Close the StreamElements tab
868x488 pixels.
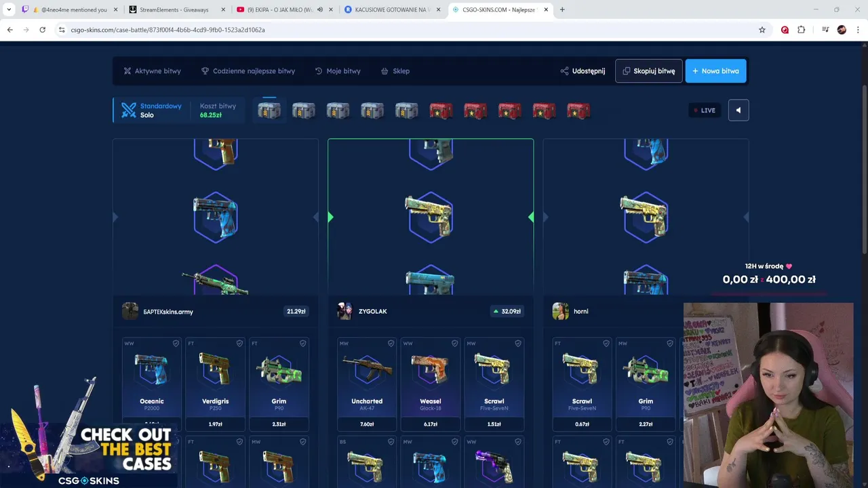[222, 9]
